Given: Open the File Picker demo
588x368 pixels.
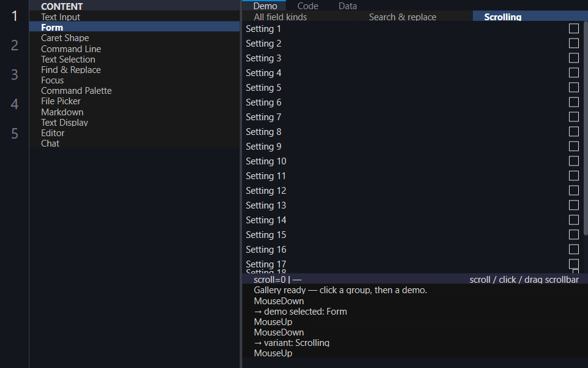Looking at the screenshot, I should click(134, 101).
